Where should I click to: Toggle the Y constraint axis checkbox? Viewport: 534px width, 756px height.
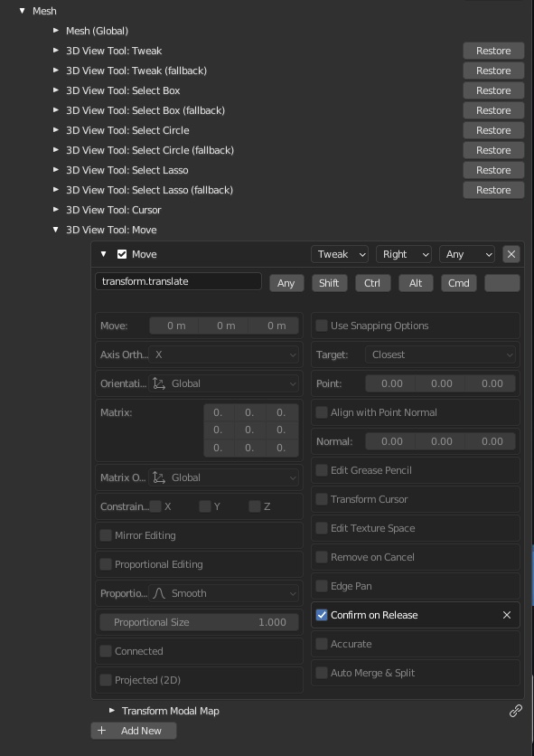click(205, 506)
